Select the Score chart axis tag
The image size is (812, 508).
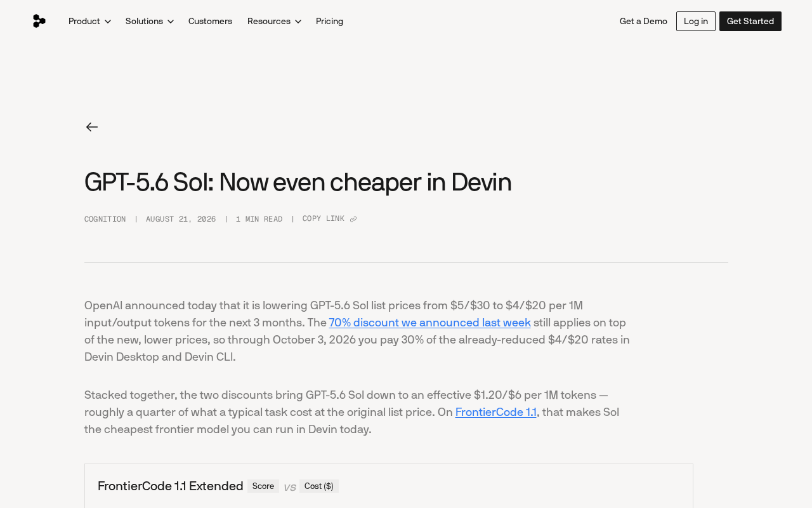[x=263, y=486]
